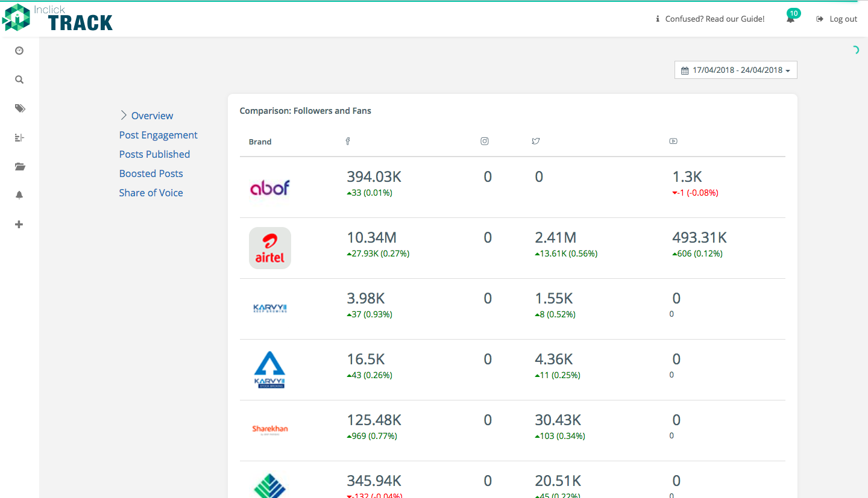Click airtel Twitter value 2.41M
The height and width of the screenshot is (498, 868).
click(556, 237)
